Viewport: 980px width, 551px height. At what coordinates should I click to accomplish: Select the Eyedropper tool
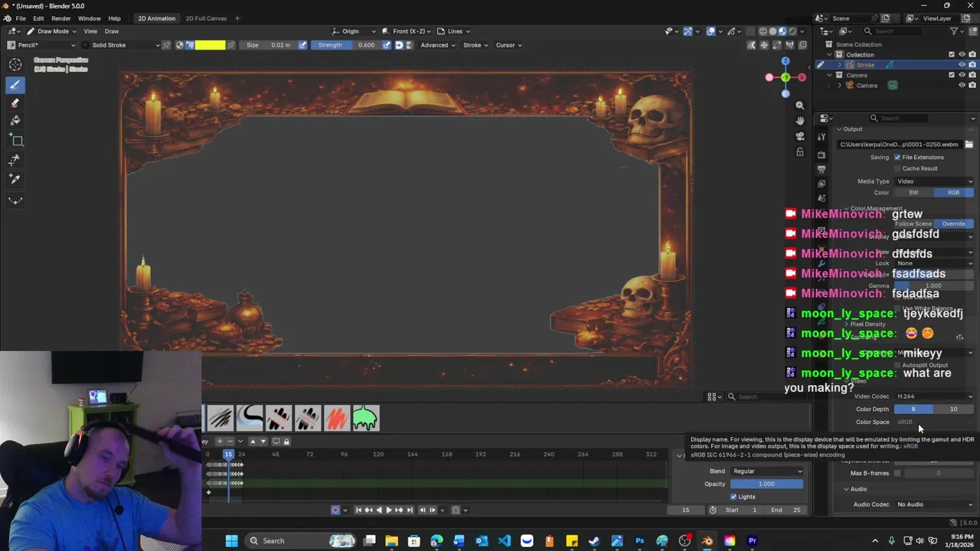[15, 179]
